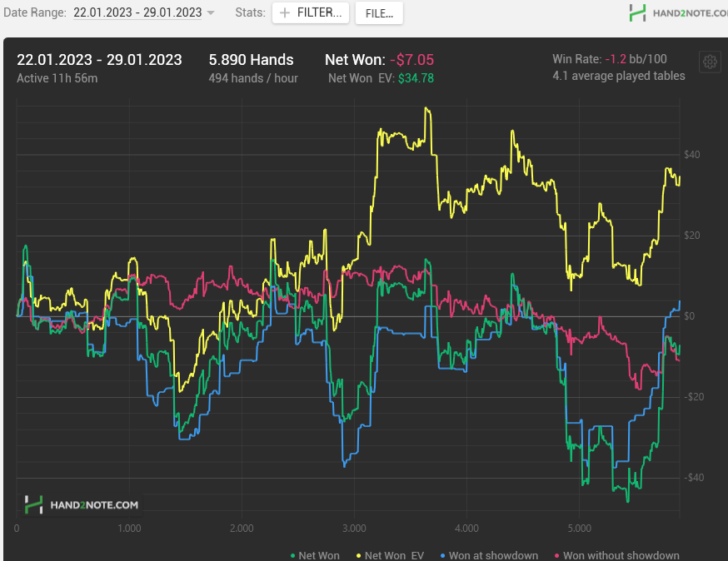This screenshot has width=728, height=561.
Task: Click the green Net Won legend dot
Action: 292,555
